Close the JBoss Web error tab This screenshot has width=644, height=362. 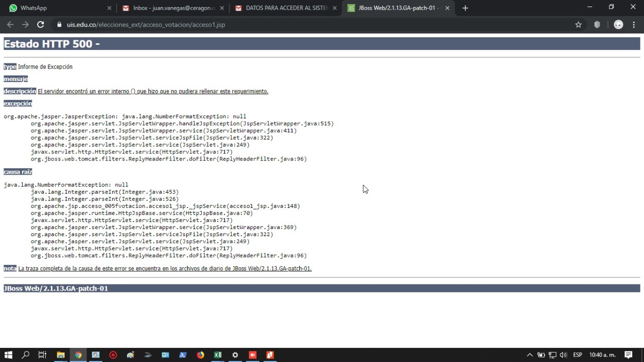coord(447,8)
